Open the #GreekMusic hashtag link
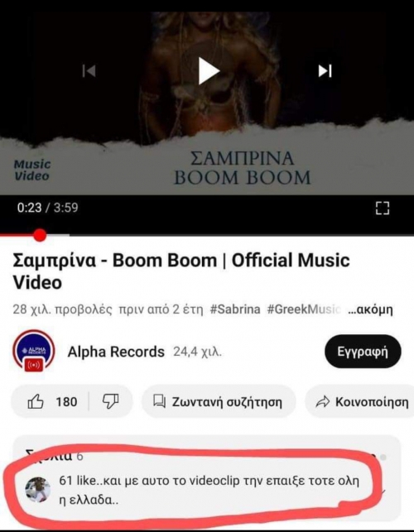The height and width of the screenshot is (532, 414). 304,309
